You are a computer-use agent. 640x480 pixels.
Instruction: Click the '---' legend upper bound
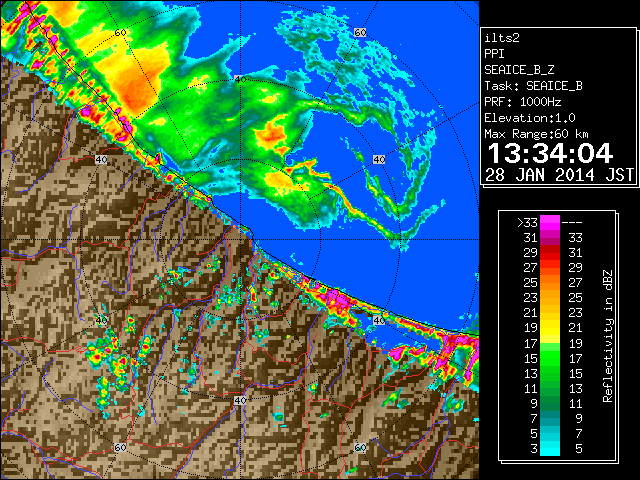pos(572,222)
